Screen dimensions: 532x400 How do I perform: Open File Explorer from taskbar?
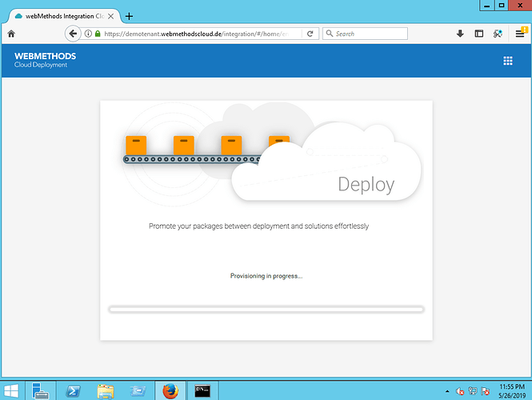coord(106,391)
